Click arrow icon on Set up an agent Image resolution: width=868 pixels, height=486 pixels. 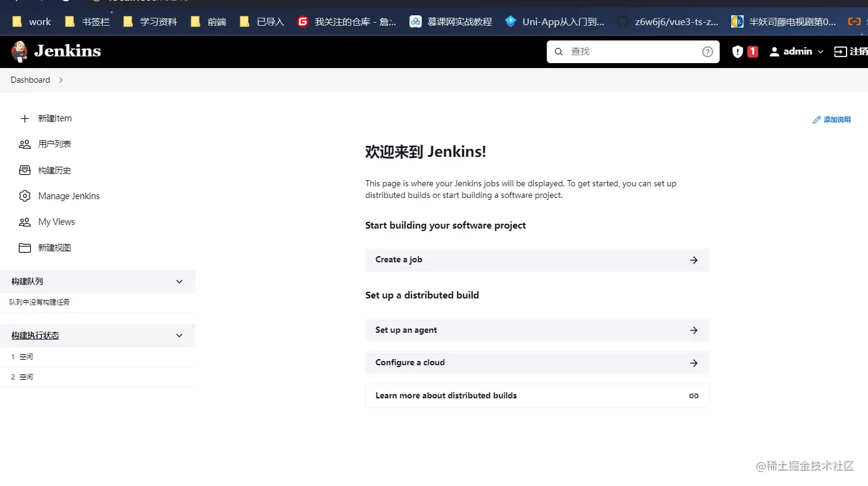coord(693,330)
